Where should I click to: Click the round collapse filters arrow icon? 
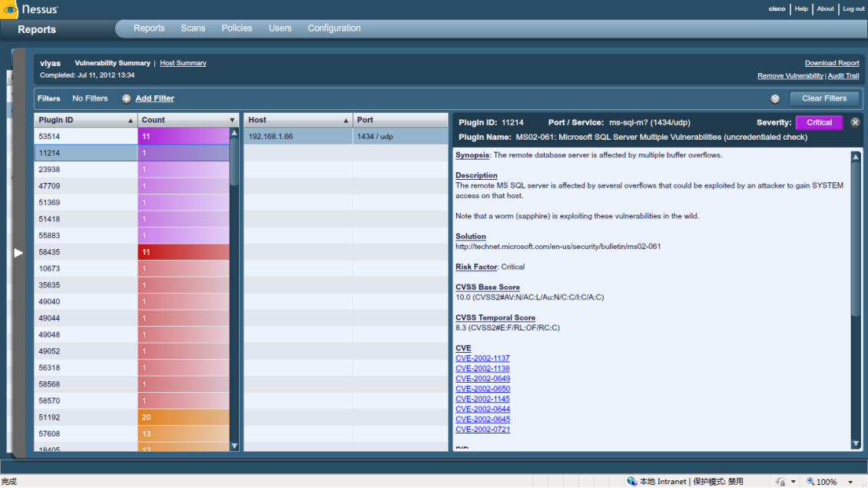tap(775, 98)
